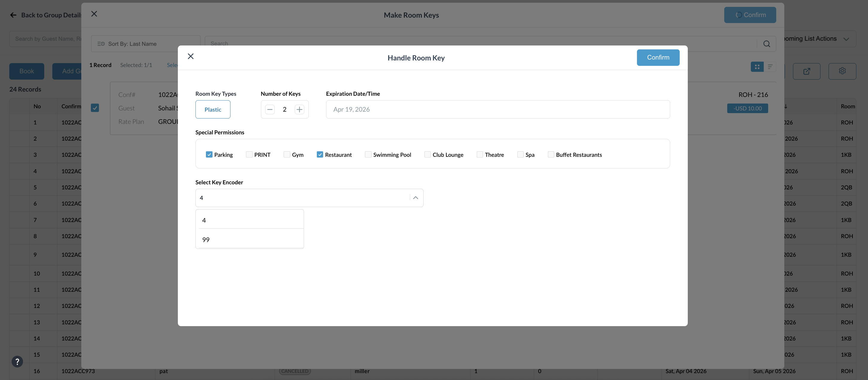This screenshot has height=380, width=868.
Task: Enable the Swimming Pool permission
Action: click(368, 154)
